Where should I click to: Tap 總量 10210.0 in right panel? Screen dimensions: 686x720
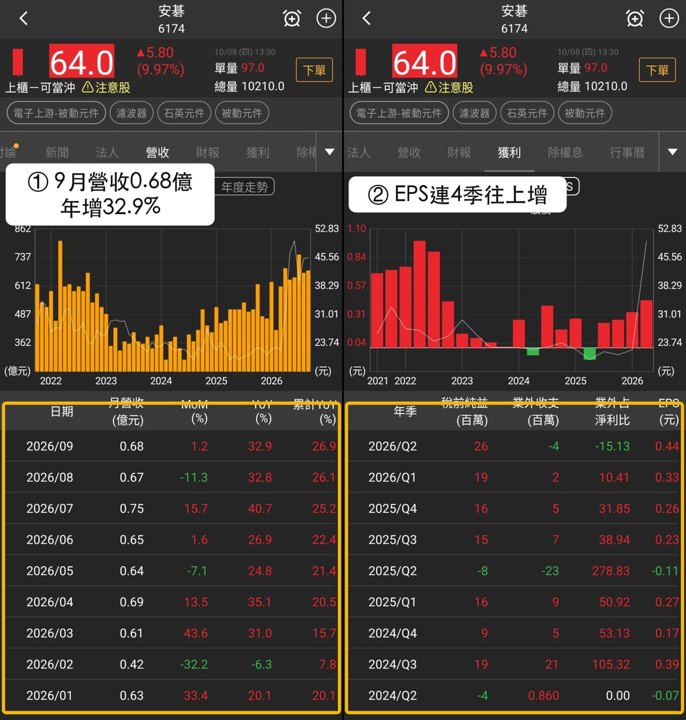(x=592, y=86)
